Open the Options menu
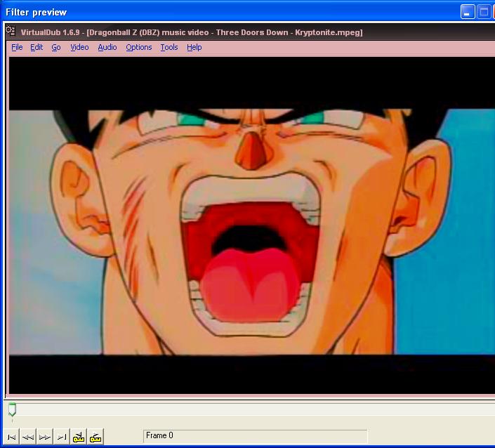The image size is (495, 448). 138,47
